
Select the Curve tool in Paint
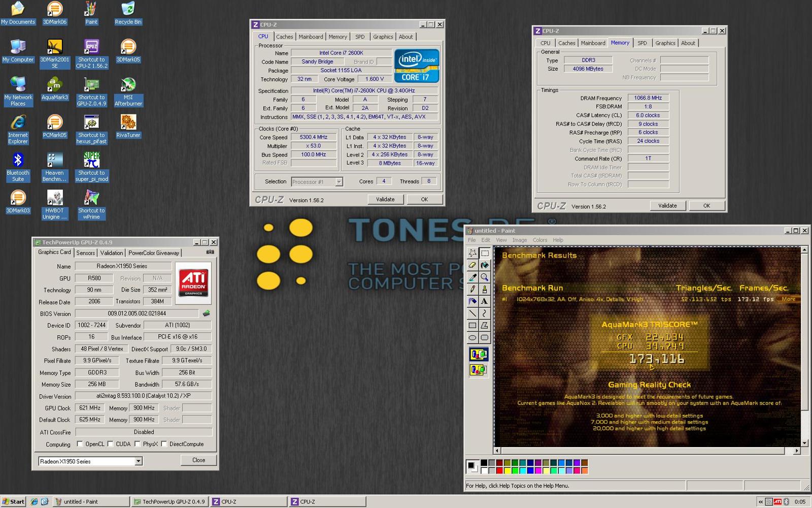click(485, 313)
